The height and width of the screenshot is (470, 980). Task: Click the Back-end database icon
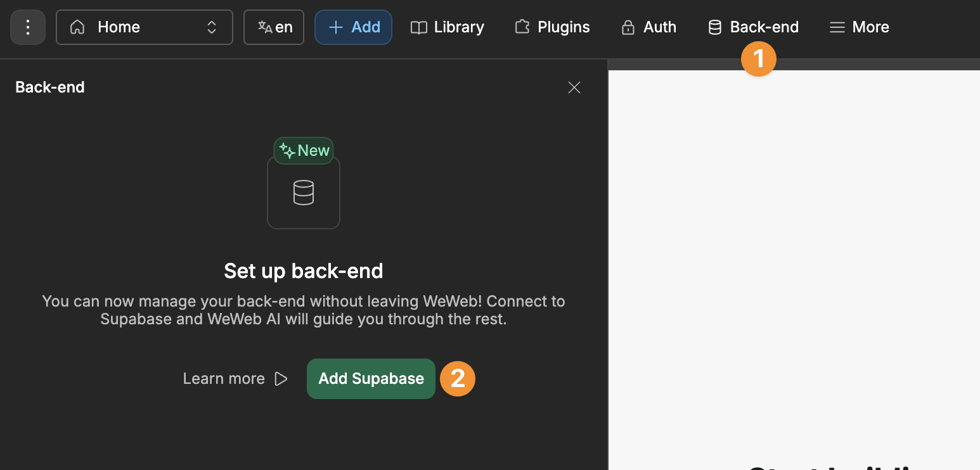point(715,27)
